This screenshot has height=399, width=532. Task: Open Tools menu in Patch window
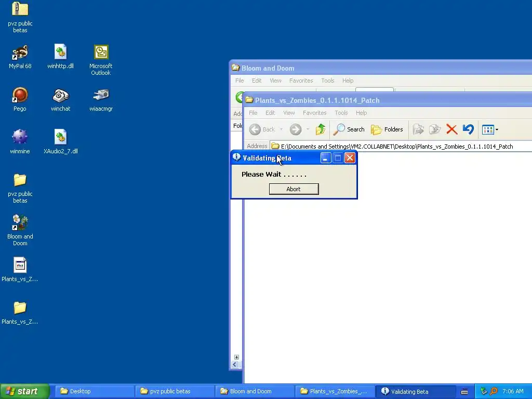[341, 113]
